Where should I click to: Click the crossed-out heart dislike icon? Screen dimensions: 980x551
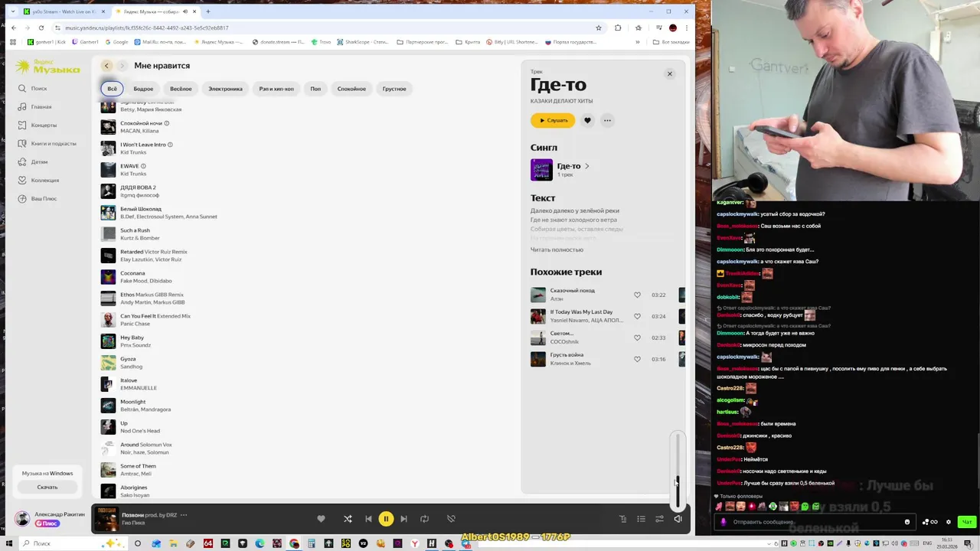[451, 519]
